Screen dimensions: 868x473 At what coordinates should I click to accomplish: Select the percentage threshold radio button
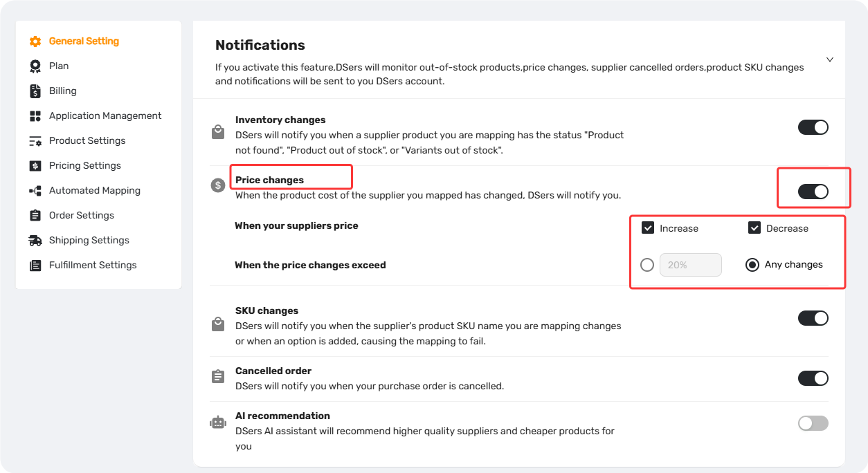(647, 265)
